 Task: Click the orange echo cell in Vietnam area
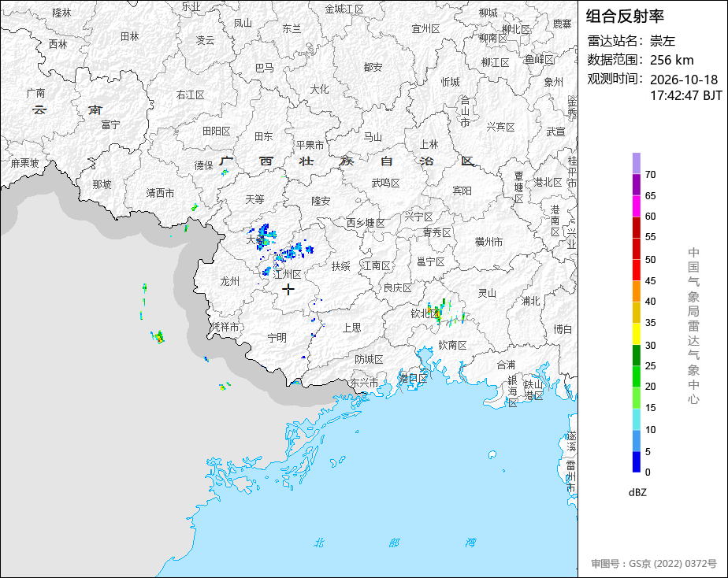(x=158, y=337)
